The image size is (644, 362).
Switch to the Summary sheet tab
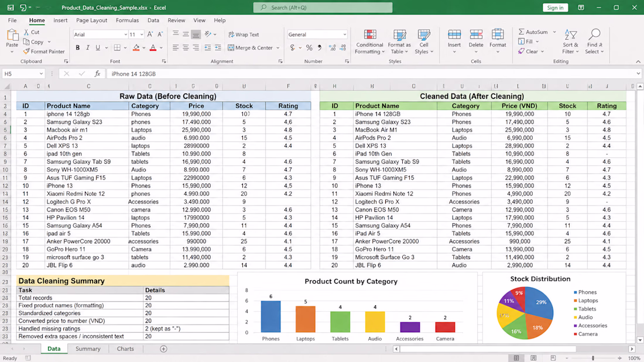pos(88,349)
